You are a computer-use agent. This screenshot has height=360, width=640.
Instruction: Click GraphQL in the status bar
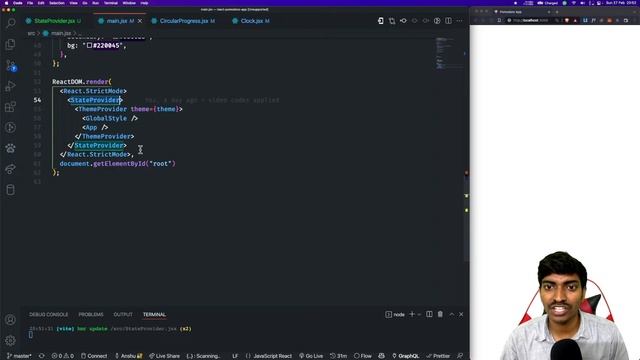tap(405, 356)
